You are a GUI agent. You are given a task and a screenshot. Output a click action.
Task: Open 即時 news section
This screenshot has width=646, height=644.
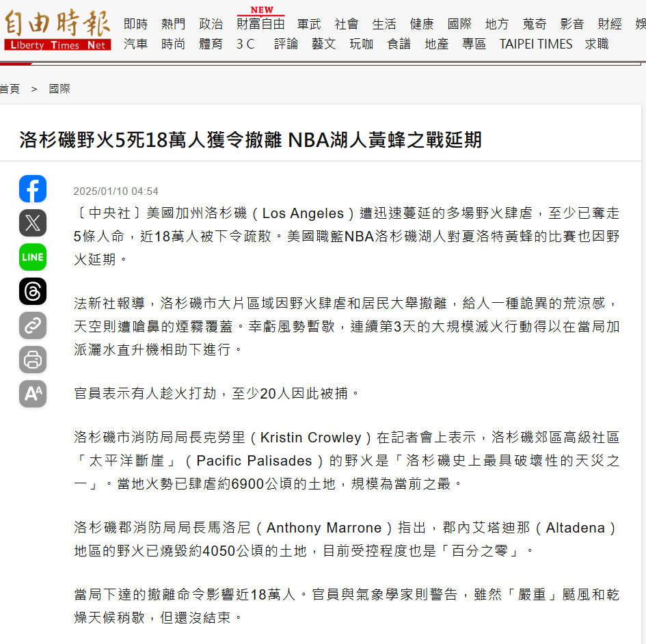pos(135,24)
